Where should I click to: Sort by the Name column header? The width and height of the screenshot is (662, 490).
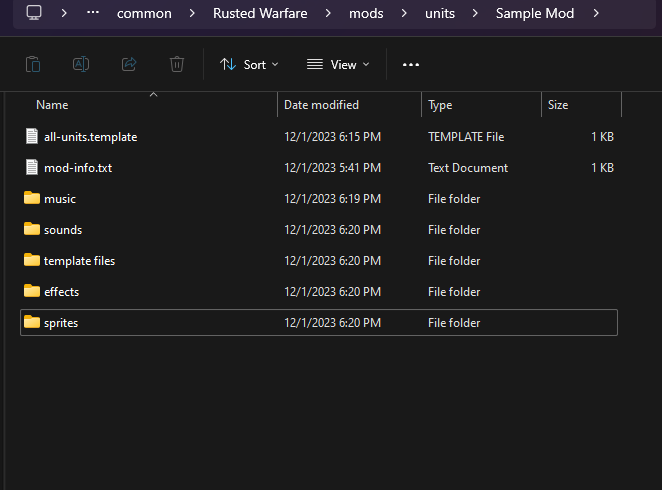[52, 105]
